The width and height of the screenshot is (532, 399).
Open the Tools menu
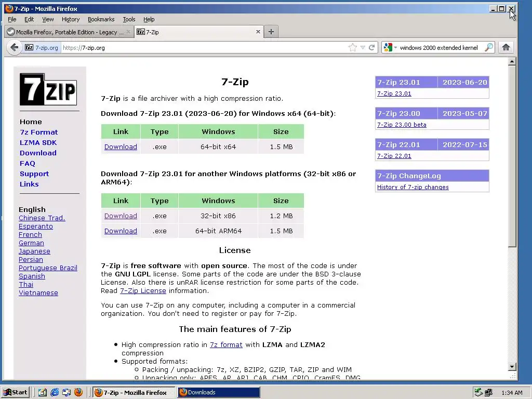129,19
